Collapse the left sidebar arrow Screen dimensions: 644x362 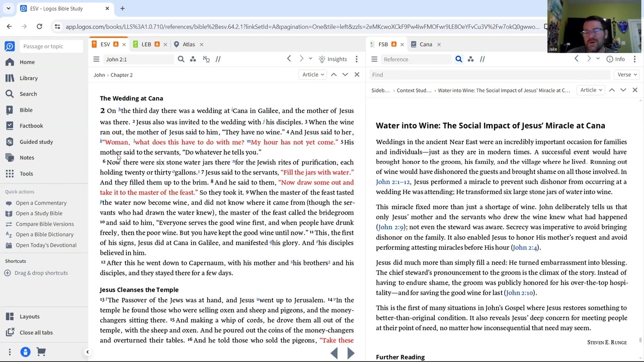tap(87, 352)
